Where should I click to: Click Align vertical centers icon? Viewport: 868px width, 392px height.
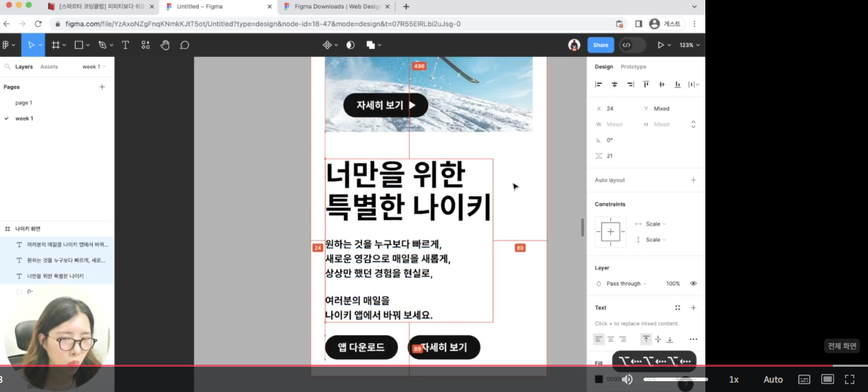pyautogui.click(x=662, y=84)
